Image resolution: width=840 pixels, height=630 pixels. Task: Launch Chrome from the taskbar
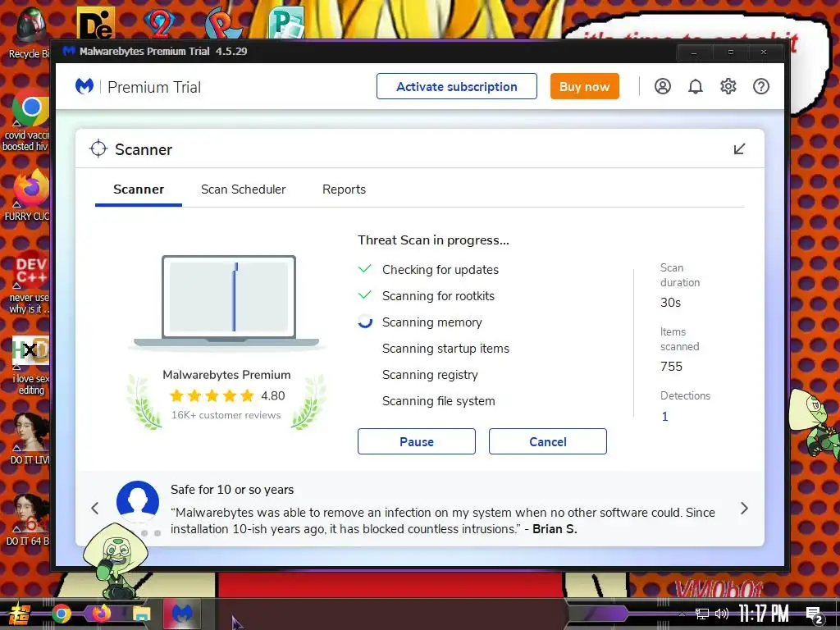coord(61,614)
